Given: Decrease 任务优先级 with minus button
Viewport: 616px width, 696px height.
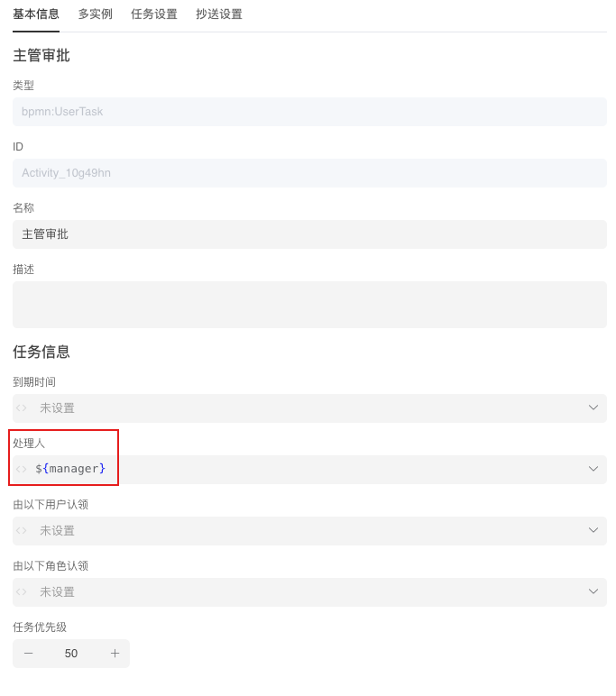Looking at the screenshot, I should coord(29,654).
